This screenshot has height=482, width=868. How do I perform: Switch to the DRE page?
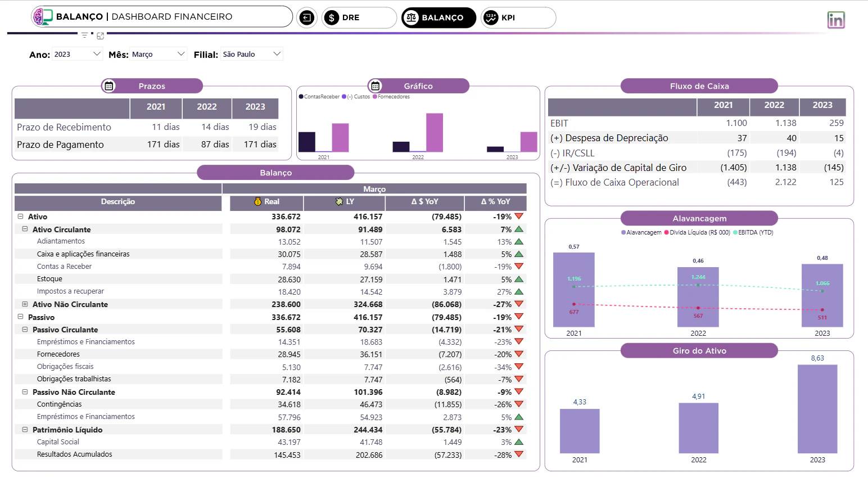click(x=359, y=17)
